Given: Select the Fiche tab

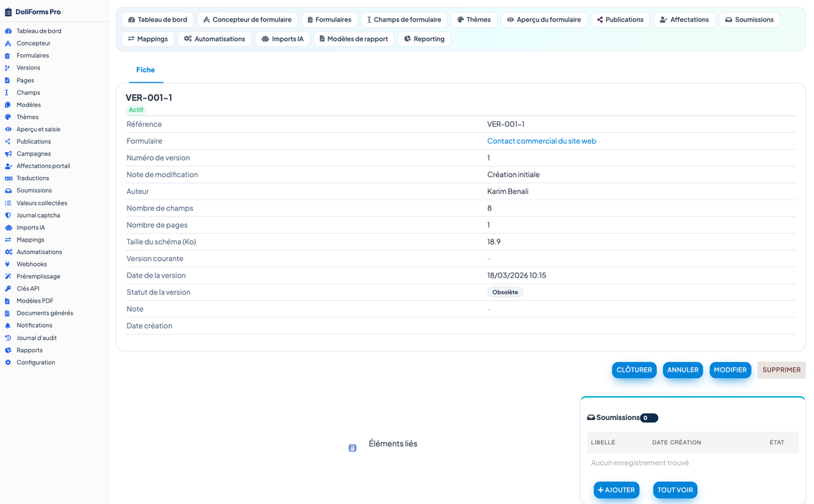Looking at the screenshot, I should (x=145, y=70).
